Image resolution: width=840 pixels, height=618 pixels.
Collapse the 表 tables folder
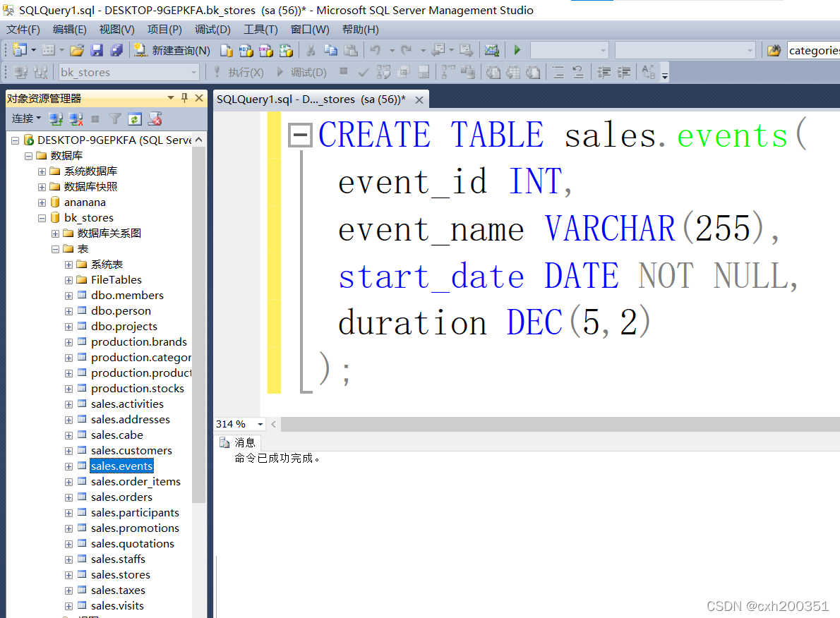[x=55, y=249]
